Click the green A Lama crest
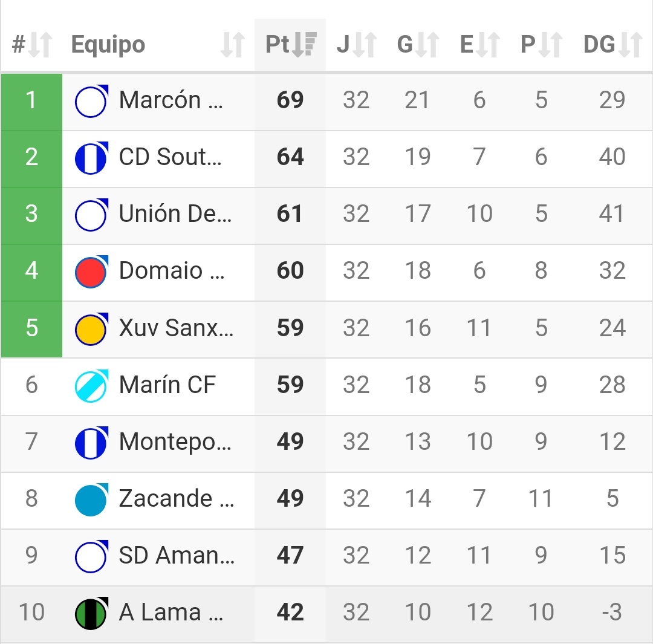 91,613
